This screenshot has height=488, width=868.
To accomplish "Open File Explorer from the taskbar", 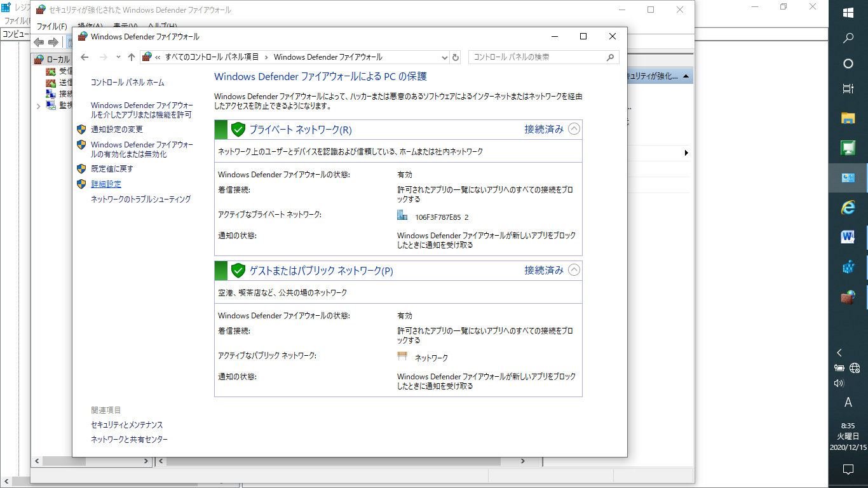I will [848, 118].
